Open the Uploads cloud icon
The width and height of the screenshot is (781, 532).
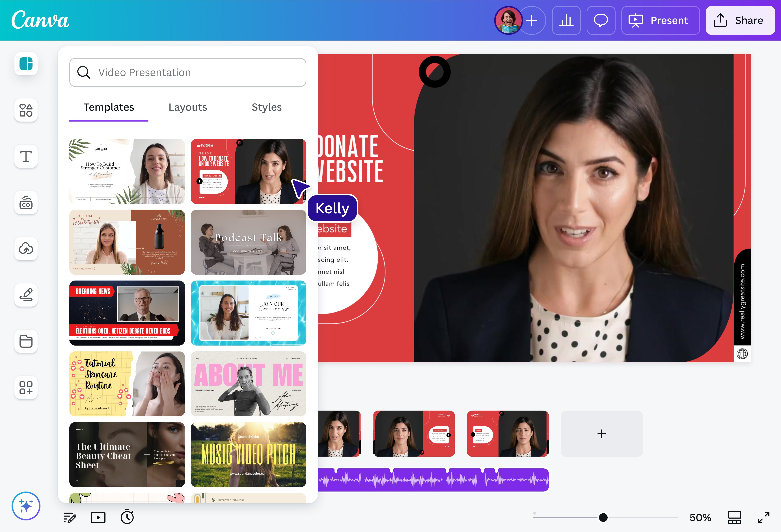point(26,249)
